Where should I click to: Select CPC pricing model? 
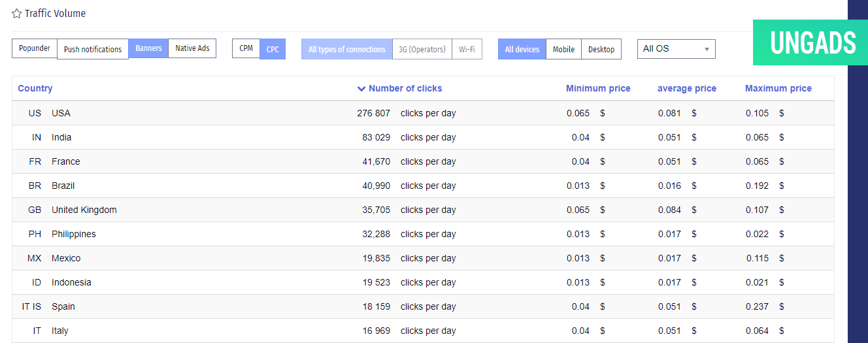click(273, 49)
